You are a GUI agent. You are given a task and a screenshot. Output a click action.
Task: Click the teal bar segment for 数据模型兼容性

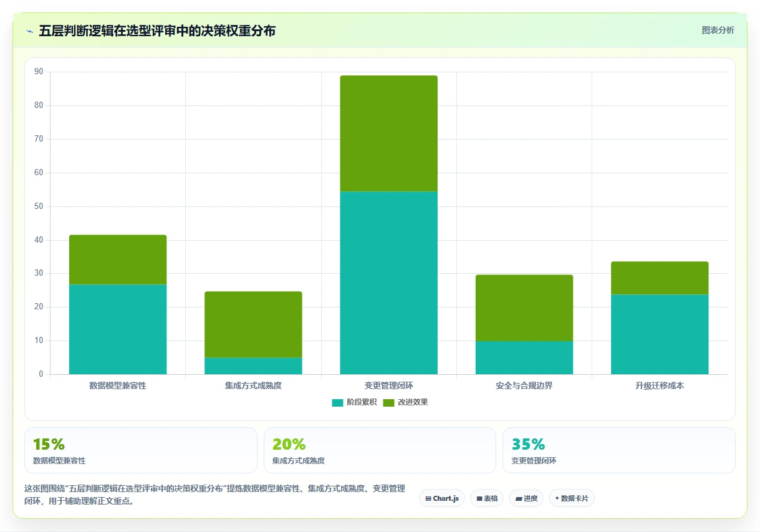[x=118, y=329]
